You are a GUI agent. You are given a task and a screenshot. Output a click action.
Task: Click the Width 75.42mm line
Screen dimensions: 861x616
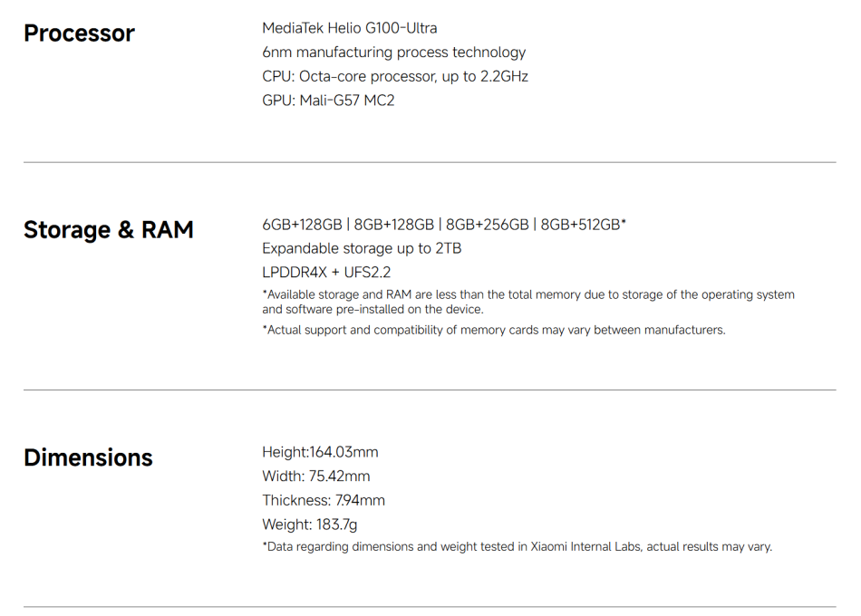315,476
